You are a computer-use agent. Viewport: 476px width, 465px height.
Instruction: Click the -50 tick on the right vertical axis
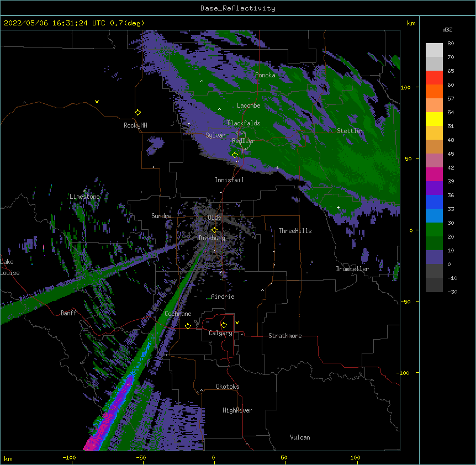point(405,302)
